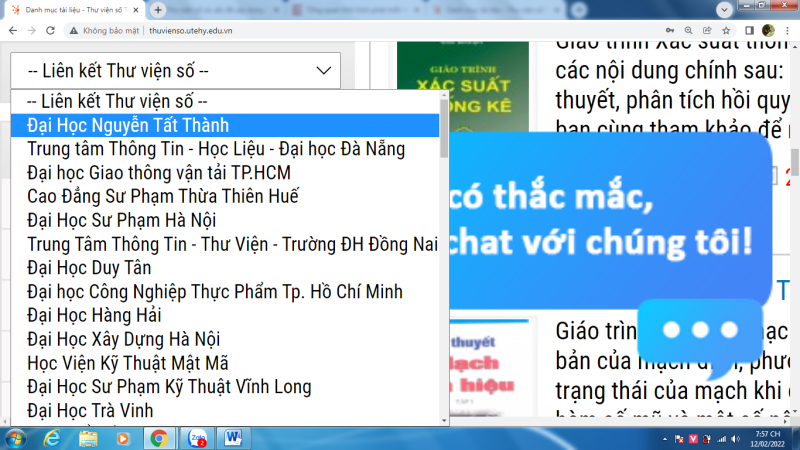
Task: Pick 'Đại học Công Nghiệp Thực Phẩm Tp. Hồ Chí Minh'
Action: pyautogui.click(x=225, y=292)
